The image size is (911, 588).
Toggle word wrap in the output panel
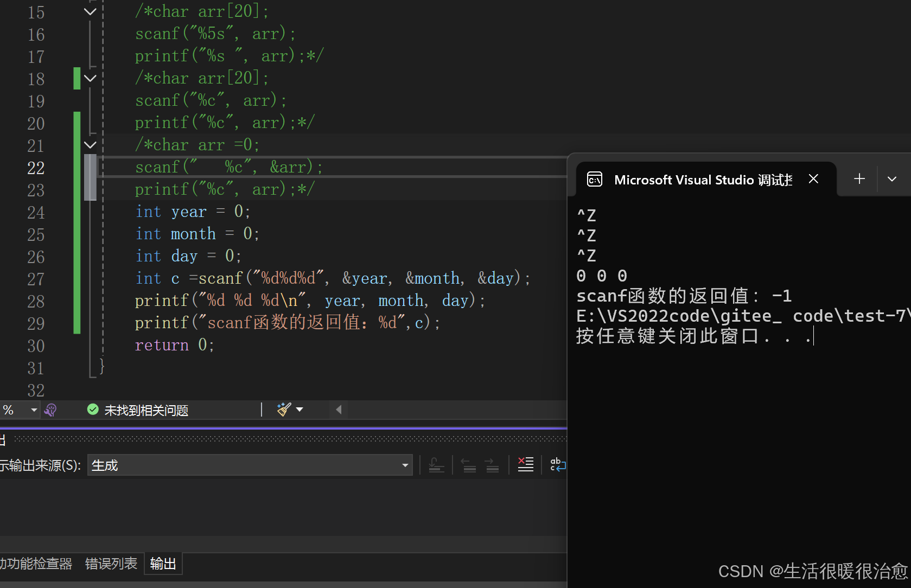(557, 464)
